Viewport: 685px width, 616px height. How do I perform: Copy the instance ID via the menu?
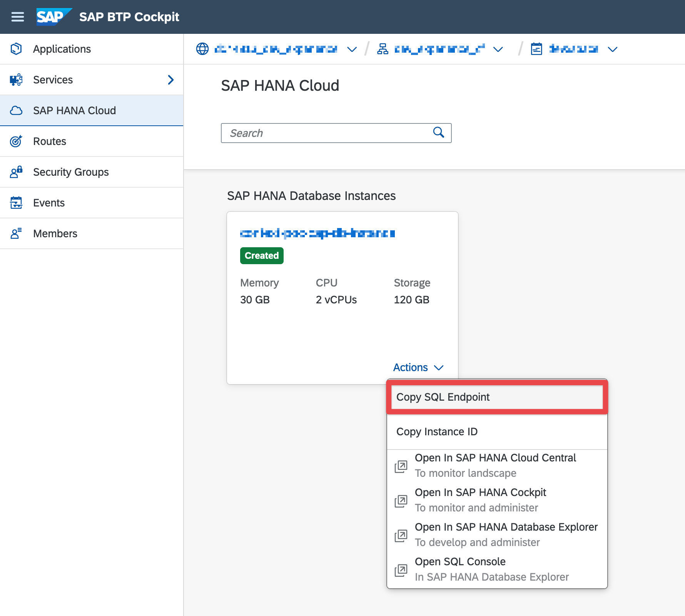[x=437, y=431]
